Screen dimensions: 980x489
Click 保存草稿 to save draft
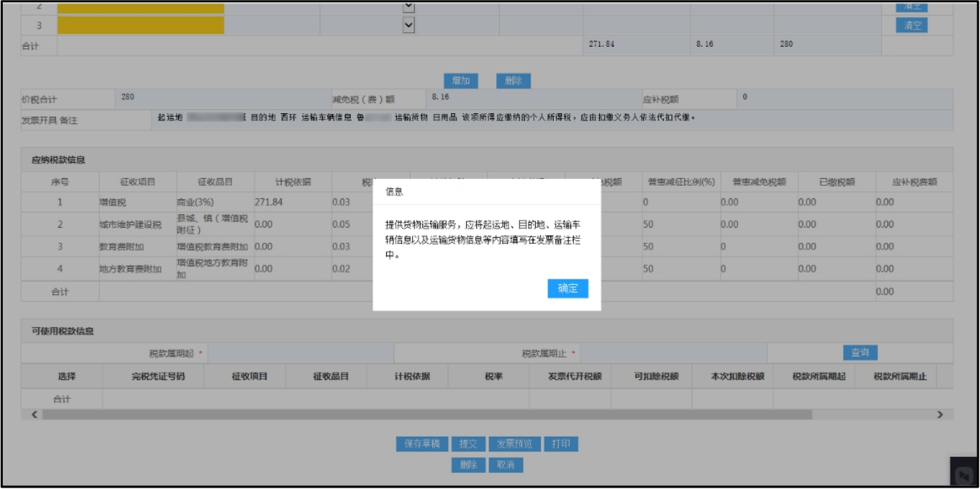[422, 444]
